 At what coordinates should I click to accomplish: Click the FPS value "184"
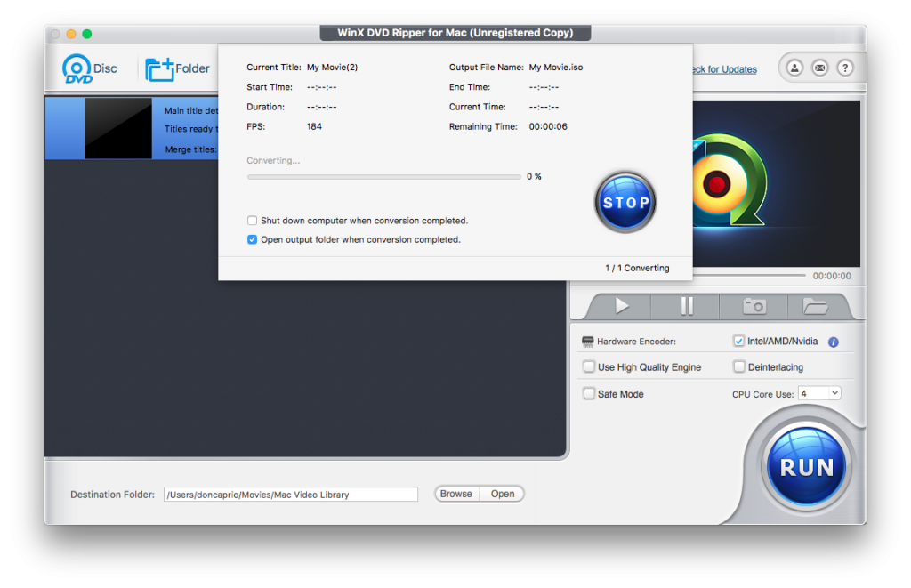tap(314, 126)
